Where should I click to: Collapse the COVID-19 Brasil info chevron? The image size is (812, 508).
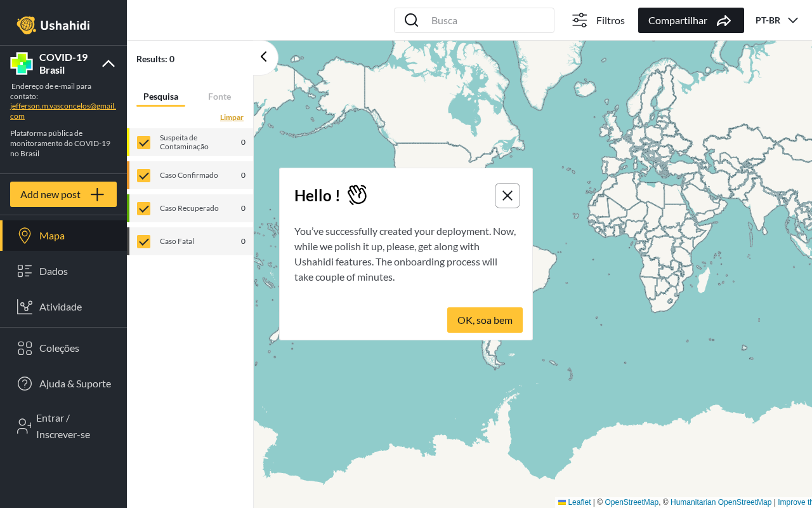[x=108, y=63]
